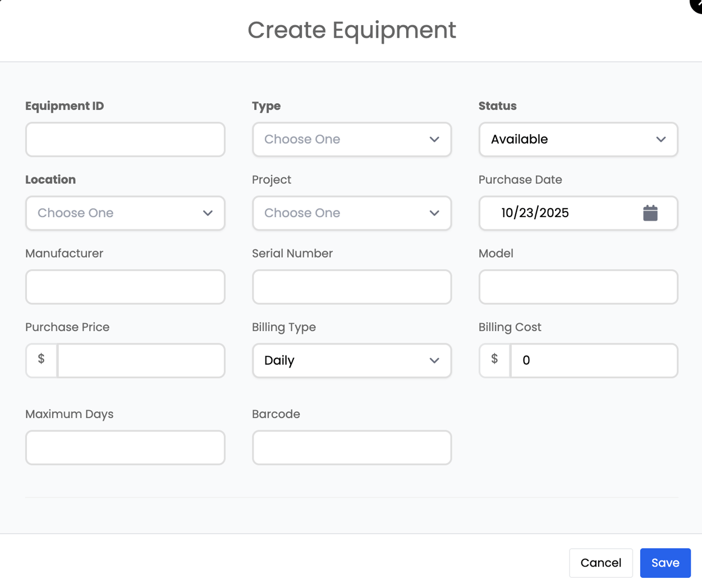Screen dimensions: 702x588
Task: Focus the Manufacturer text field
Action: [x=125, y=287]
